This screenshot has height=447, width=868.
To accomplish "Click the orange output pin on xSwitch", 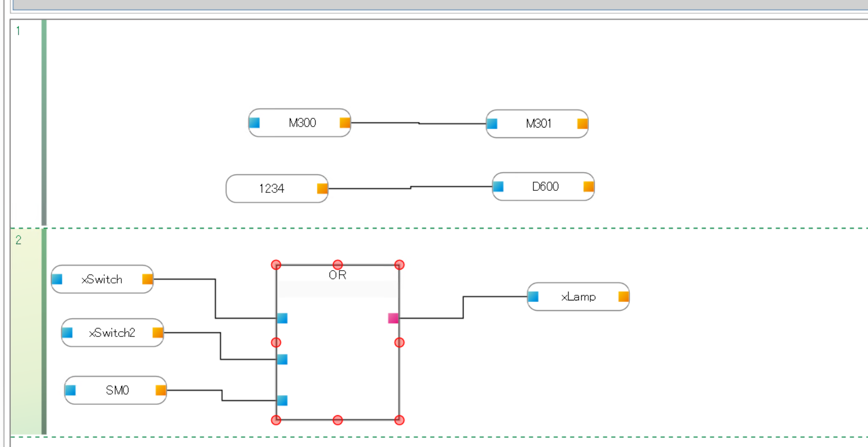I will (147, 279).
